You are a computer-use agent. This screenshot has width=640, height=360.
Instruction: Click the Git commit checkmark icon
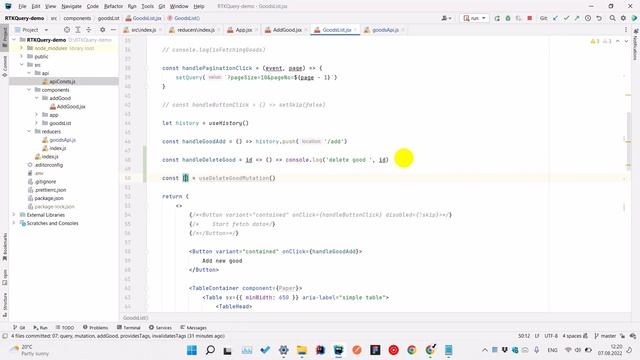(566, 18)
